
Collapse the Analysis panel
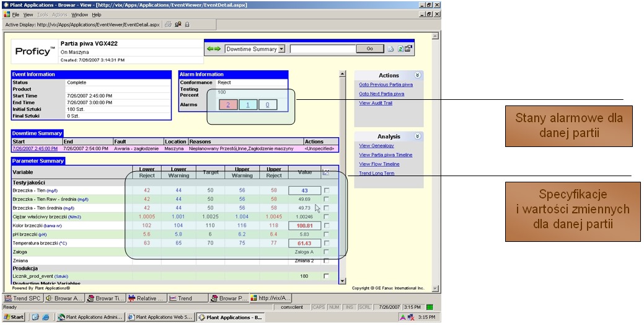click(x=417, y=136)
